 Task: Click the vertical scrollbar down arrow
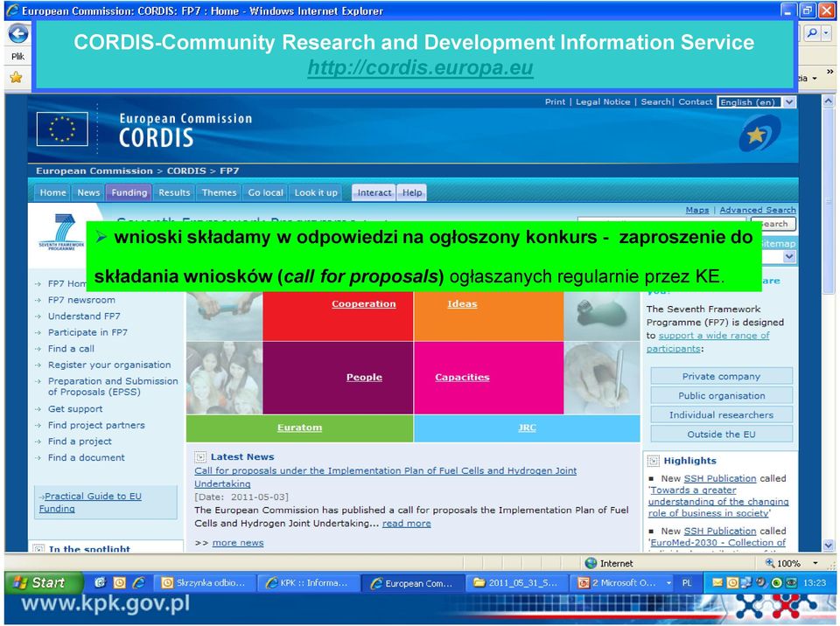click(829, 546)
